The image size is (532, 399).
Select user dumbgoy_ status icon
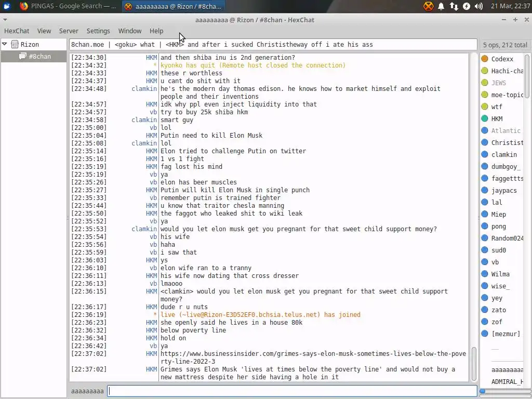[x=485, y=166]
